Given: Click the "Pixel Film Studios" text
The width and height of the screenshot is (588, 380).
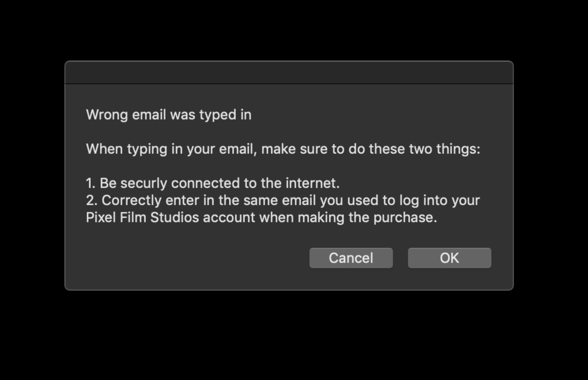Looking at the screenshot, I should coord(142,217).
